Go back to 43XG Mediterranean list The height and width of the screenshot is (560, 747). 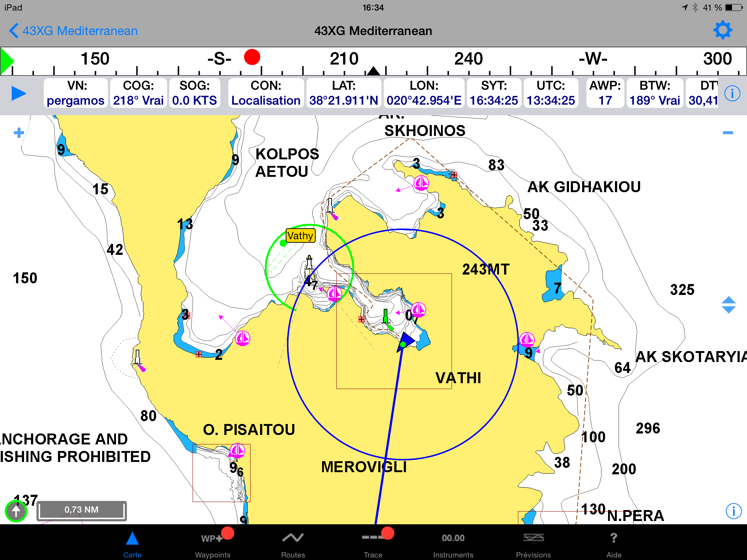point(73,31)
